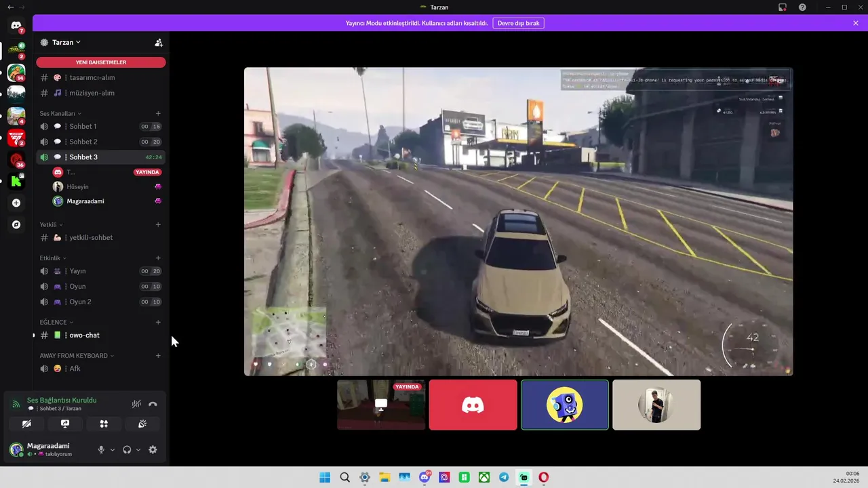
Task: Collapse the AWAY FROM KEYBOARD category
Action: pyautogui.click(x=77, y=356)
